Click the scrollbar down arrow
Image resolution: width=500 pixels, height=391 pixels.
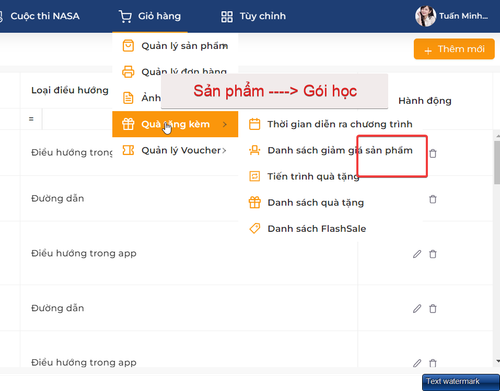click(498, 361)
